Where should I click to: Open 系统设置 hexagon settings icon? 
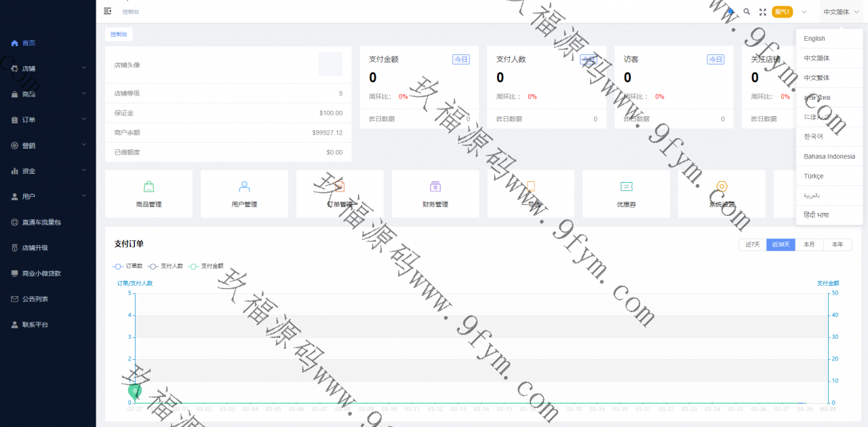tap(722, 187)
